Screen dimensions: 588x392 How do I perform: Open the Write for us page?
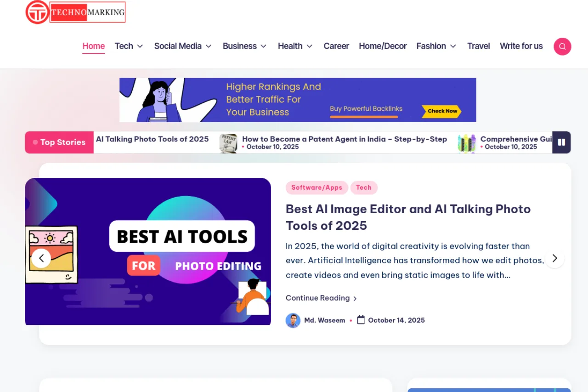(x=521, y=46)
